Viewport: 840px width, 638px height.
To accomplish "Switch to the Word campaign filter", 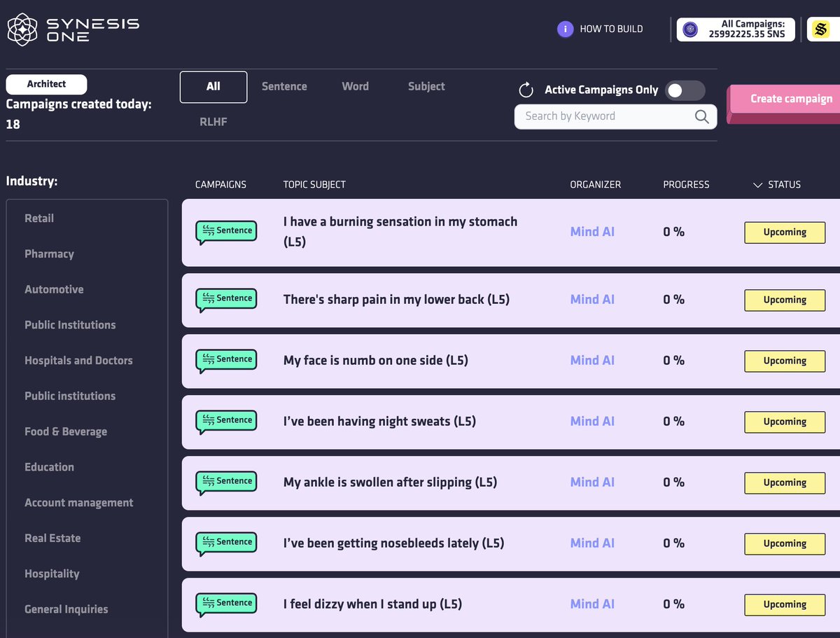I will (x=355, y=86).
